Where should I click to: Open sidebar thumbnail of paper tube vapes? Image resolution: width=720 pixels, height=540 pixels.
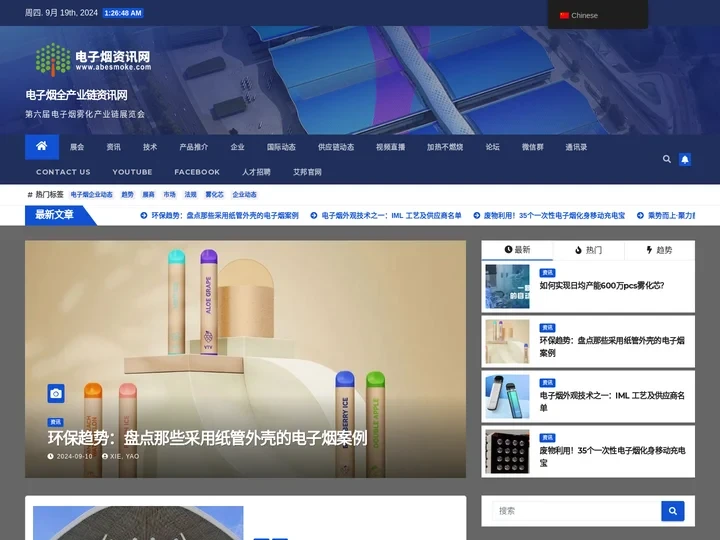[x=507, y=341]
